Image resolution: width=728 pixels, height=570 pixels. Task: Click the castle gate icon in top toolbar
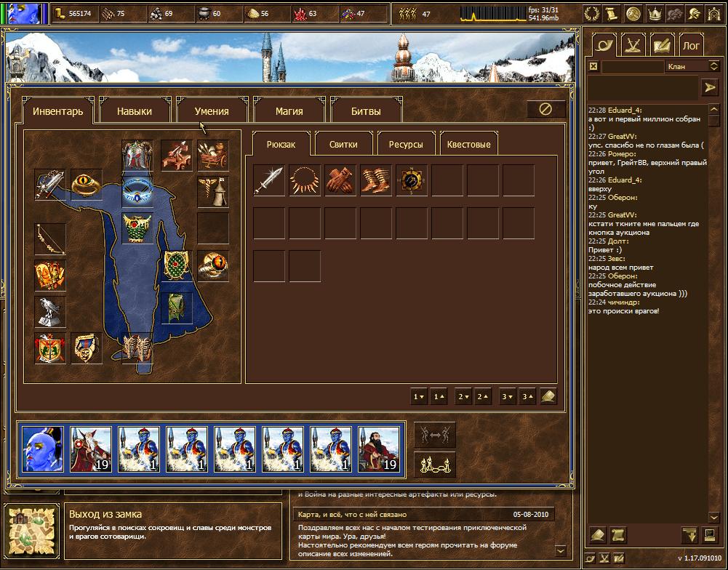click(716, 14)
